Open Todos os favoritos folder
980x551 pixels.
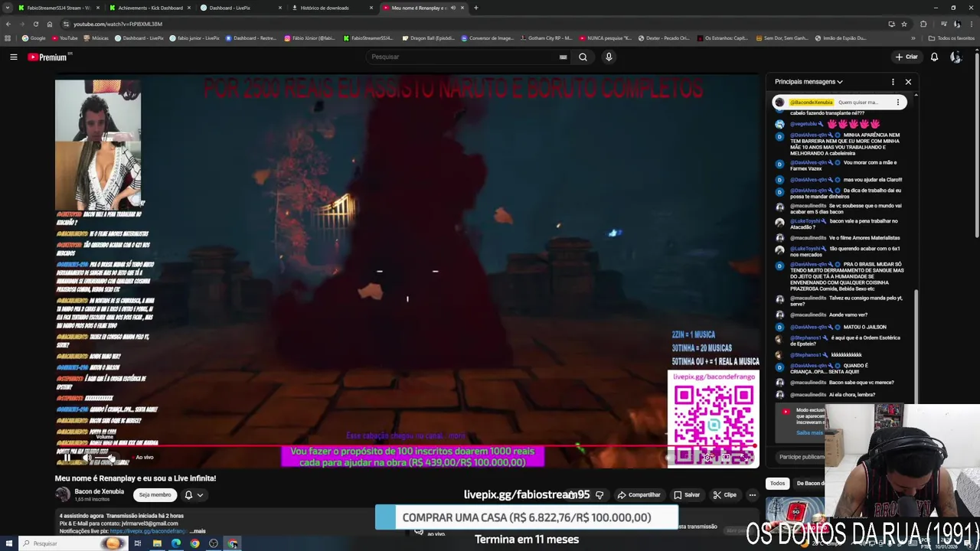click(952, 37)
